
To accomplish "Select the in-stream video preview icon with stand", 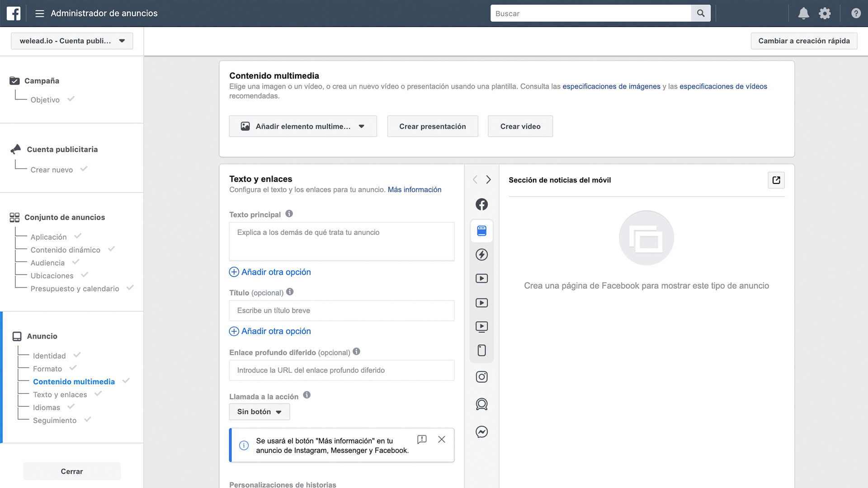I will (x=482, y=327).
